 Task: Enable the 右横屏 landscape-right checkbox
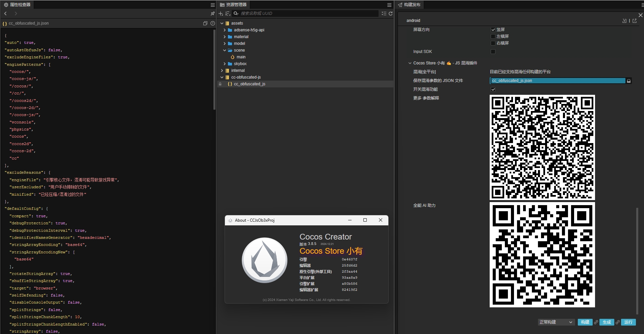pyautogui.click(x=493, y=43)
